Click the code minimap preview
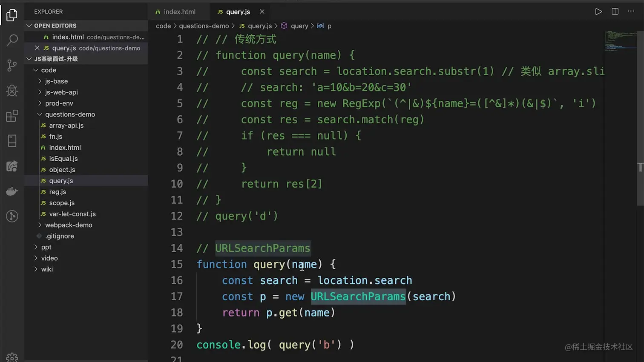The width and height of the screenshot is (644, 362). click(620, 41)
